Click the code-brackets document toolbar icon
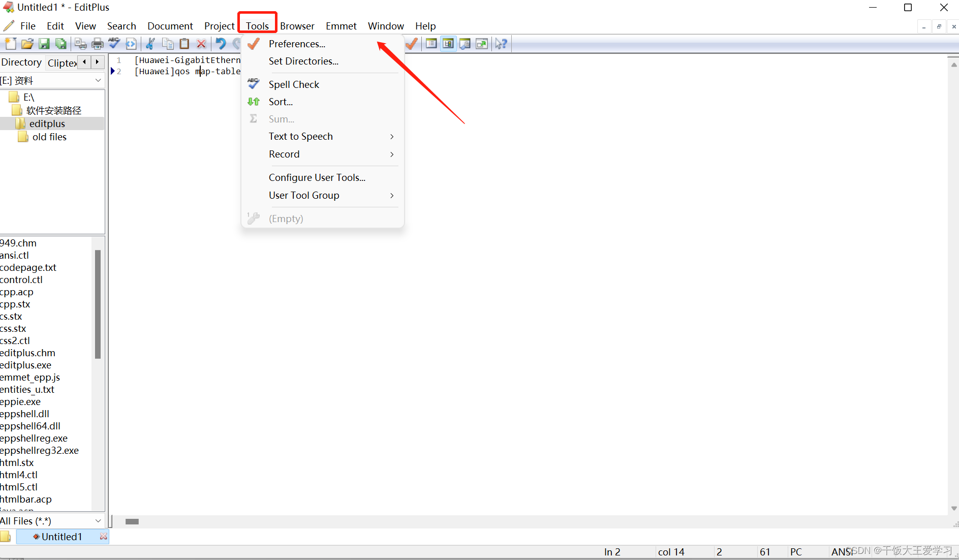Viewport: 959px width, 560px height. [x=131, y=44]
